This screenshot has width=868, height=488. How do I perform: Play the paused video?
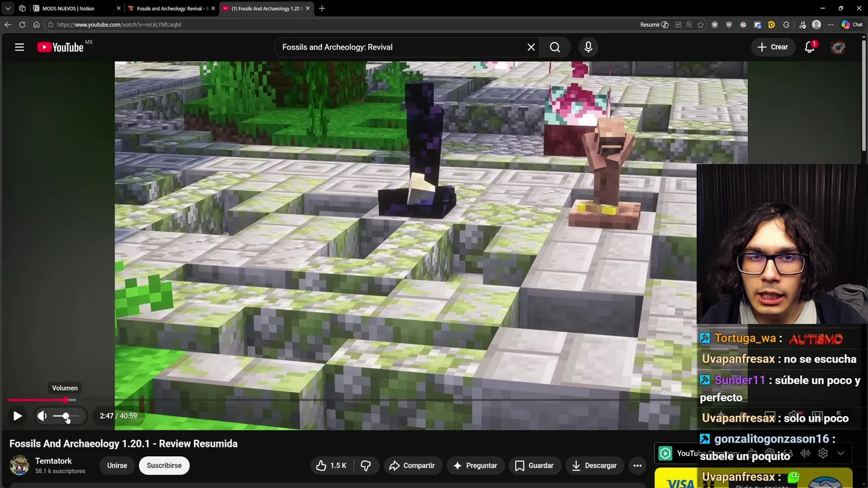(17, 416)
